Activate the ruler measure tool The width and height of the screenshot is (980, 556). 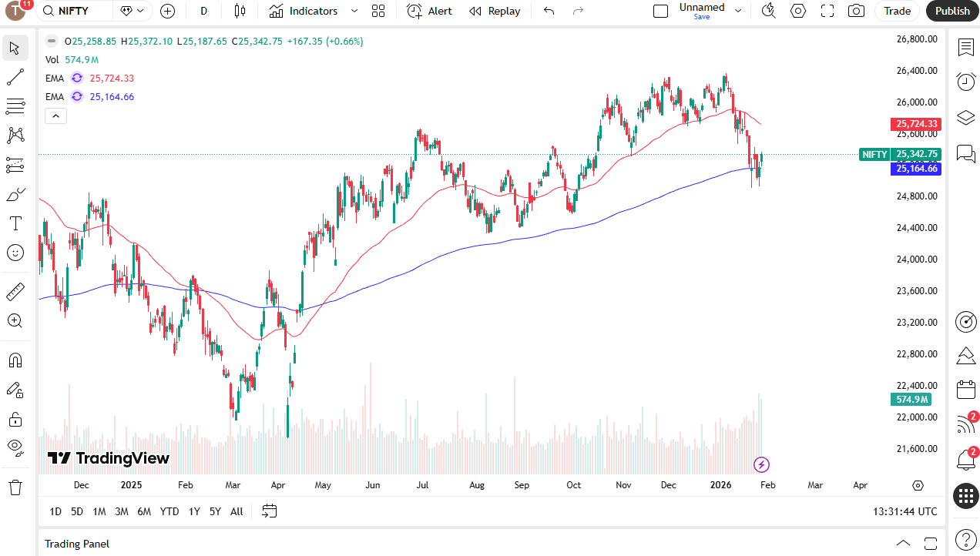(15, 292)
